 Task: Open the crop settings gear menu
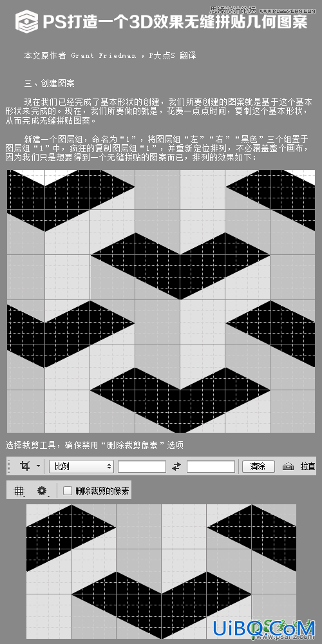pos(43,490)
